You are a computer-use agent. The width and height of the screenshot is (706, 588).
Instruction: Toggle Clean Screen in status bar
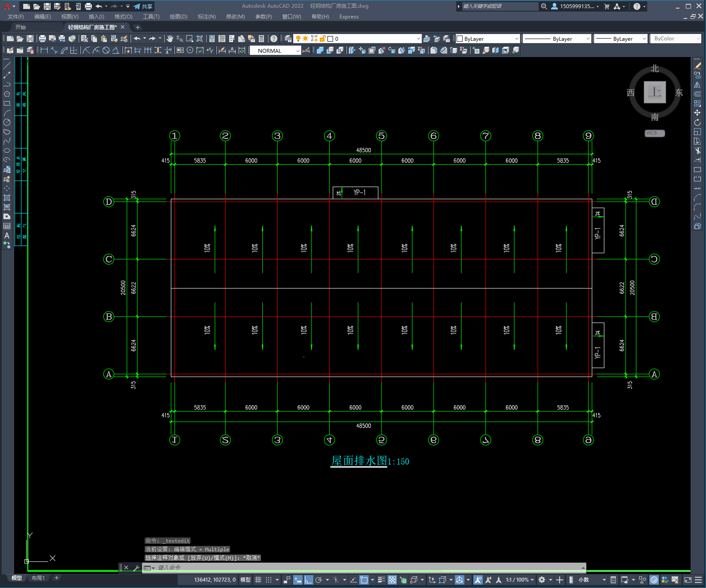[x=688, y=580]
